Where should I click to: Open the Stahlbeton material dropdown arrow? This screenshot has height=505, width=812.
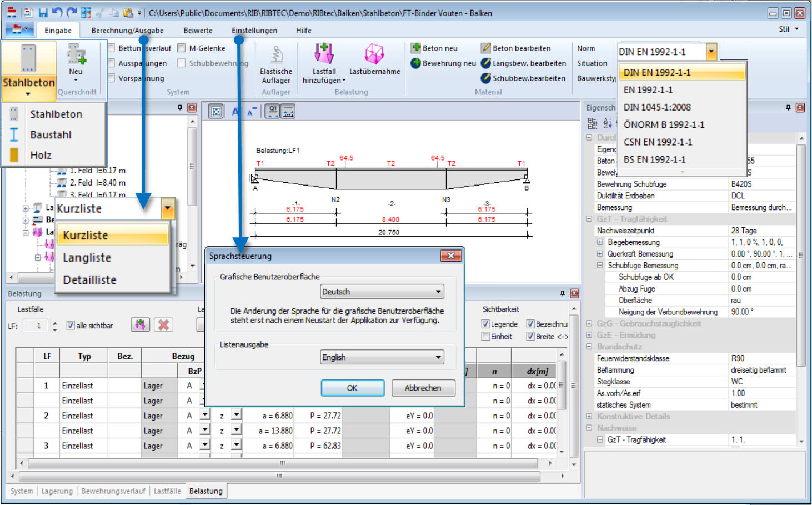[28, 94]
